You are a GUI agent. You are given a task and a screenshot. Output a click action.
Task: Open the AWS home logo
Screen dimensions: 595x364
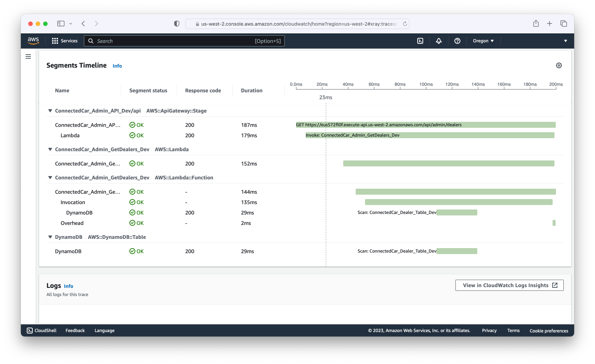(x=33, y=40)
